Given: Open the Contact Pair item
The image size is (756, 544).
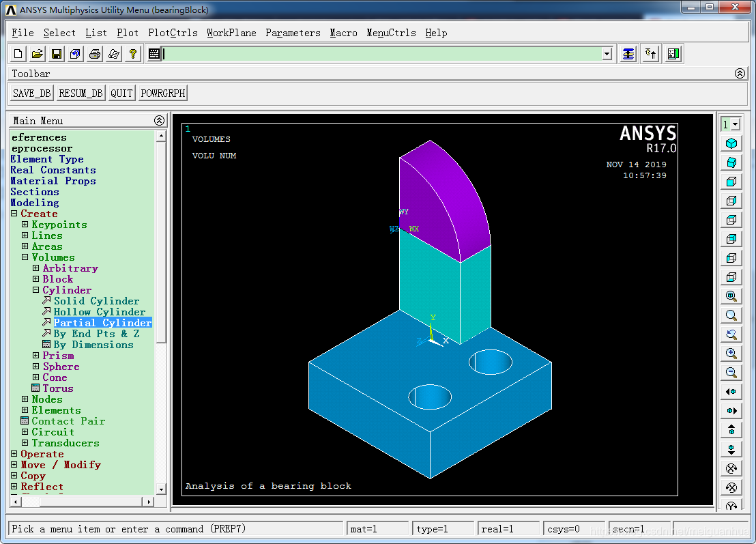Looking at the screenshot, I should pos(68,421).
